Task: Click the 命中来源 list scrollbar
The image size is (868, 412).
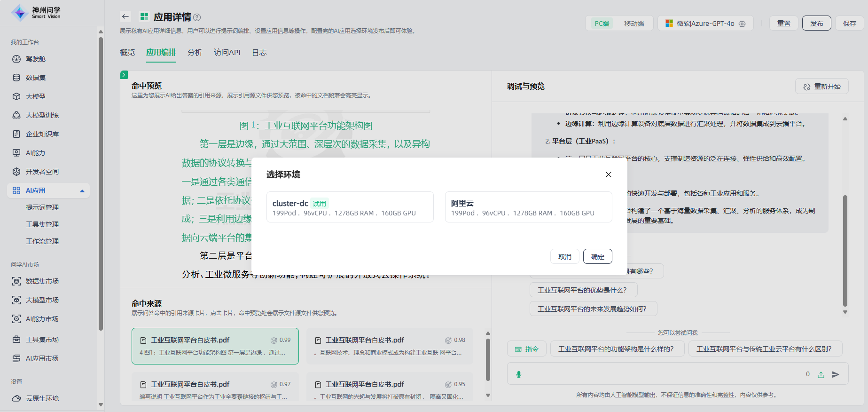Action: (x=488, y=360)
